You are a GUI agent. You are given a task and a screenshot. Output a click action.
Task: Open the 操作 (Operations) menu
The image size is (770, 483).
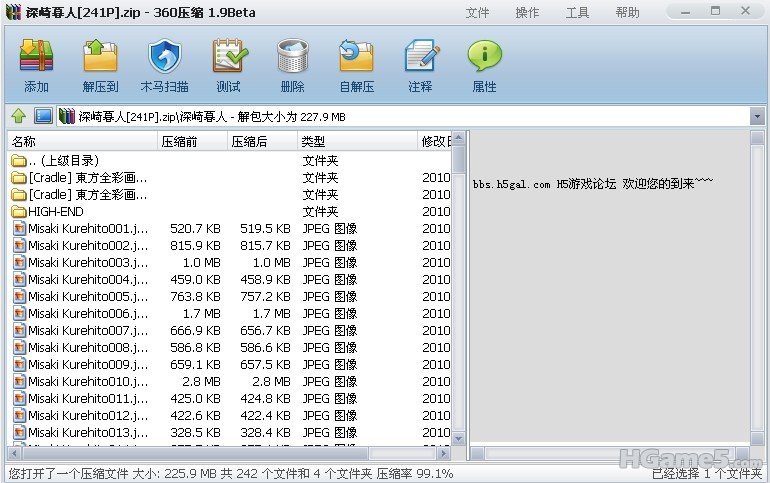(527, 12)
